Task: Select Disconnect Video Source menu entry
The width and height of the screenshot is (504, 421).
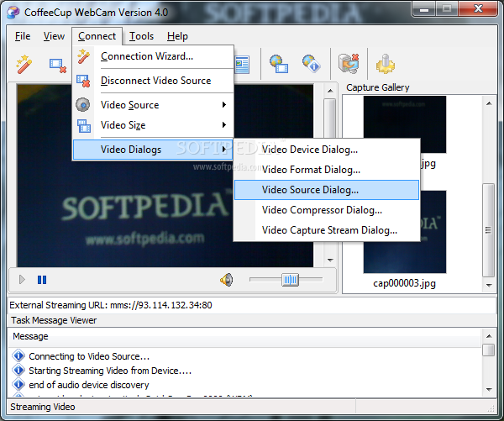Action: click(153, 81)
